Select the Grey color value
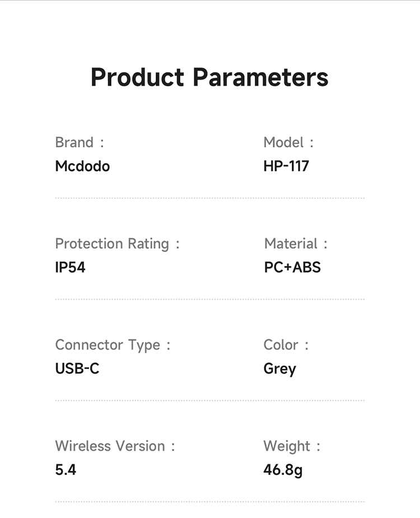This screenshot has width=420, height=518. click(x=279, y=369)
